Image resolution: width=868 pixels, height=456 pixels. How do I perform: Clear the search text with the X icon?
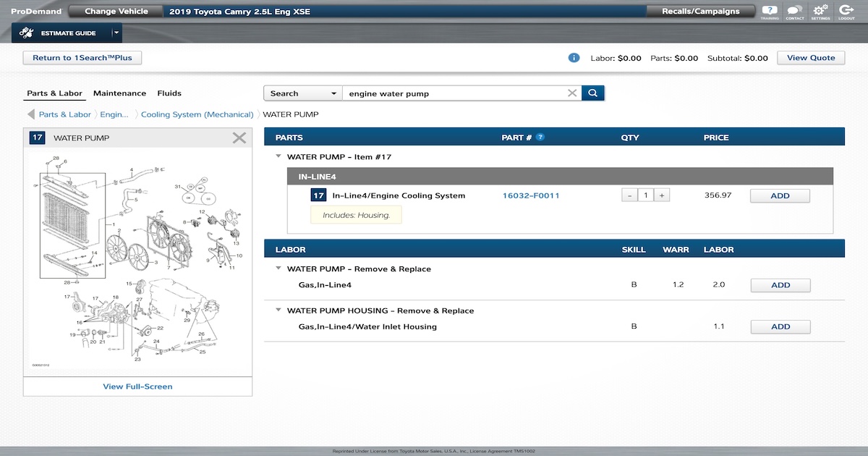coord(572,93)
